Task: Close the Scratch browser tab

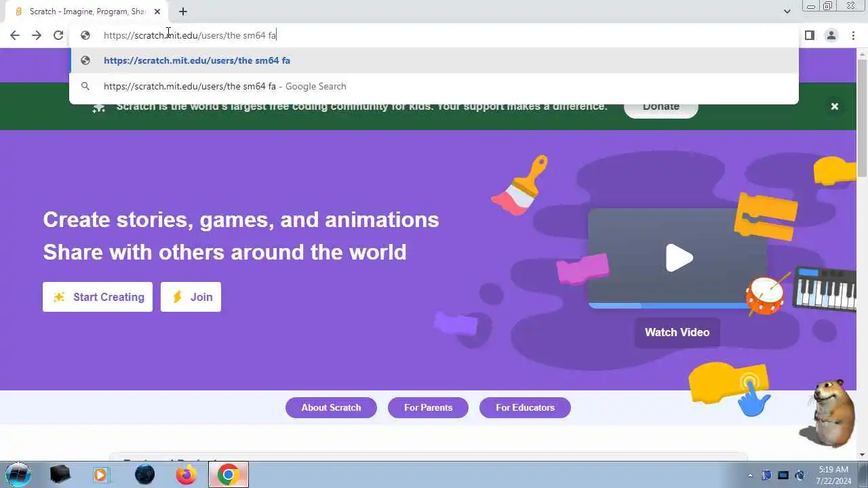Action: [x=157, y=12]
